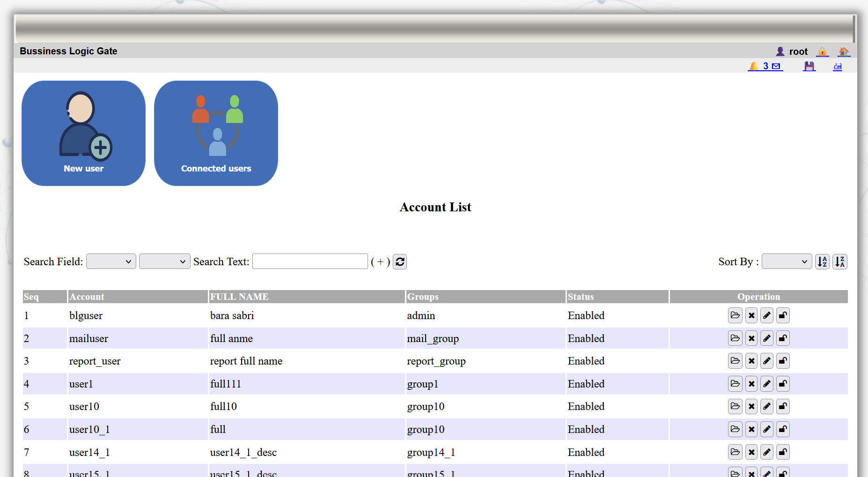This screenshot has width=868, height=477.
Task: Click the Search Text input box
Action: (310, 261)
